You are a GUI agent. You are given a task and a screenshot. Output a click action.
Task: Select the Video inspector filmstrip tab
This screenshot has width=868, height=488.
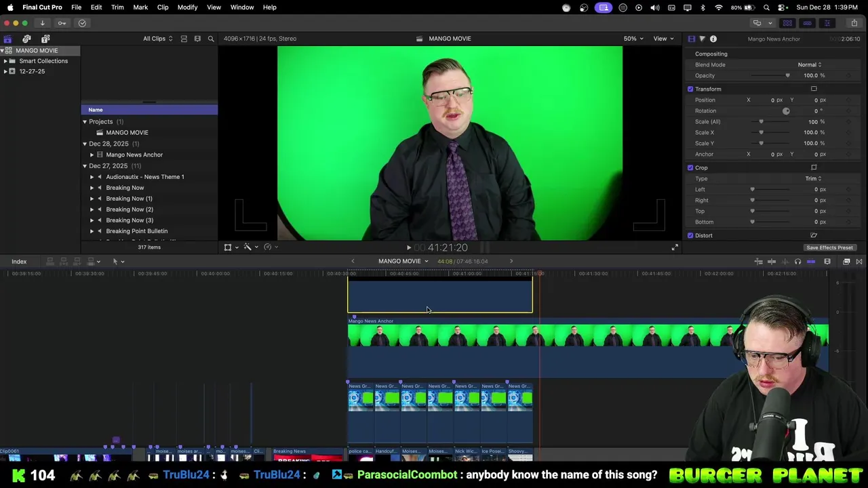(x=692, y=39)
